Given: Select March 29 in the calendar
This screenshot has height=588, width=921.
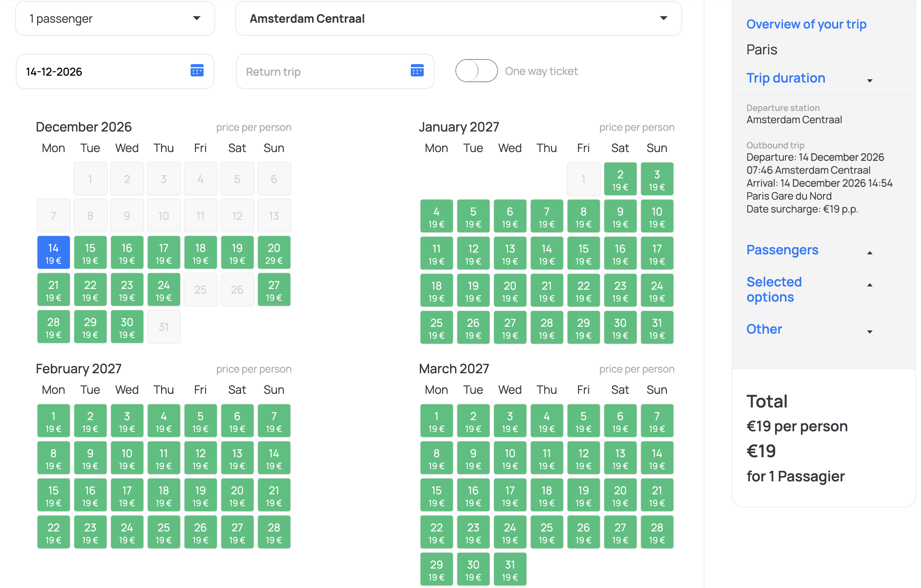Looking at the screenshot, I should click(x=436, y=569).
